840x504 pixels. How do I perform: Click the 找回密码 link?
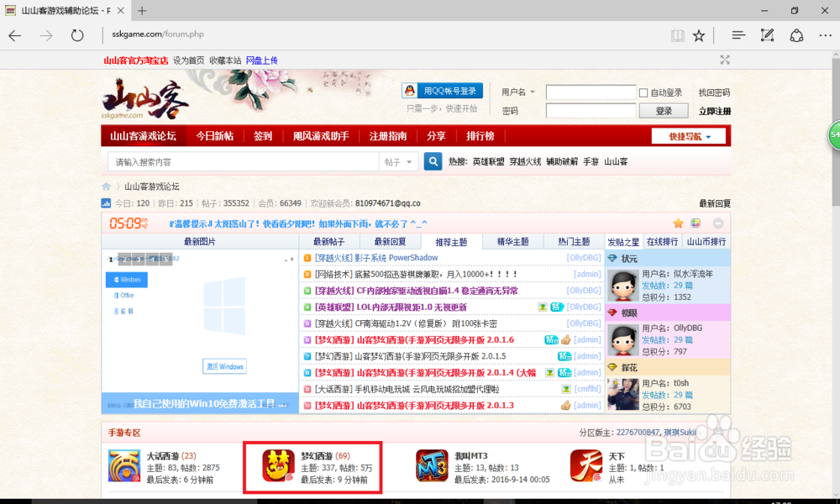click(714, 92)
